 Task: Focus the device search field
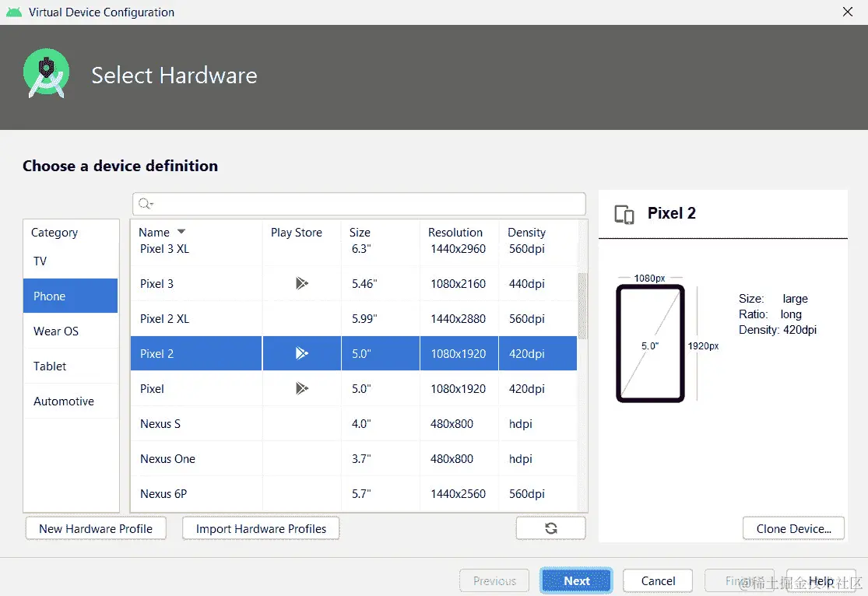pos(360,204)
